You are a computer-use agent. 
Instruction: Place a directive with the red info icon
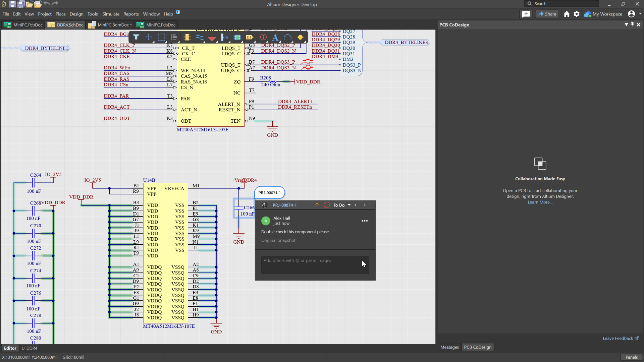coord(263,37)
